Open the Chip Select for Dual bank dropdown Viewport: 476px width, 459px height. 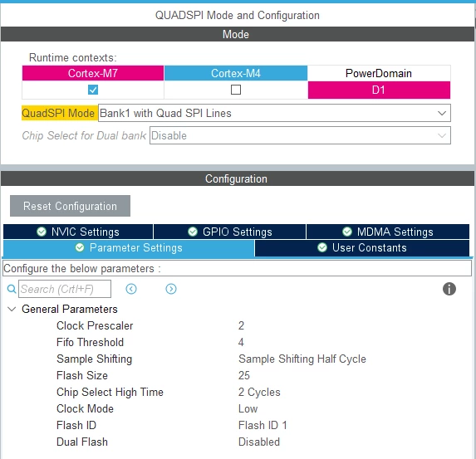[x=300, y=135]
